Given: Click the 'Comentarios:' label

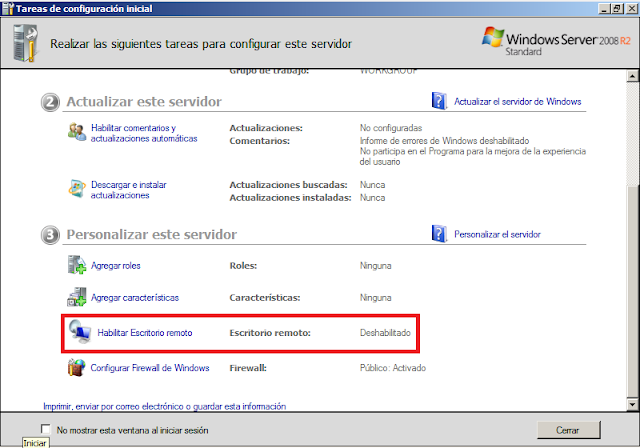Looking at the screenshot, I should [x=259, y=141].
